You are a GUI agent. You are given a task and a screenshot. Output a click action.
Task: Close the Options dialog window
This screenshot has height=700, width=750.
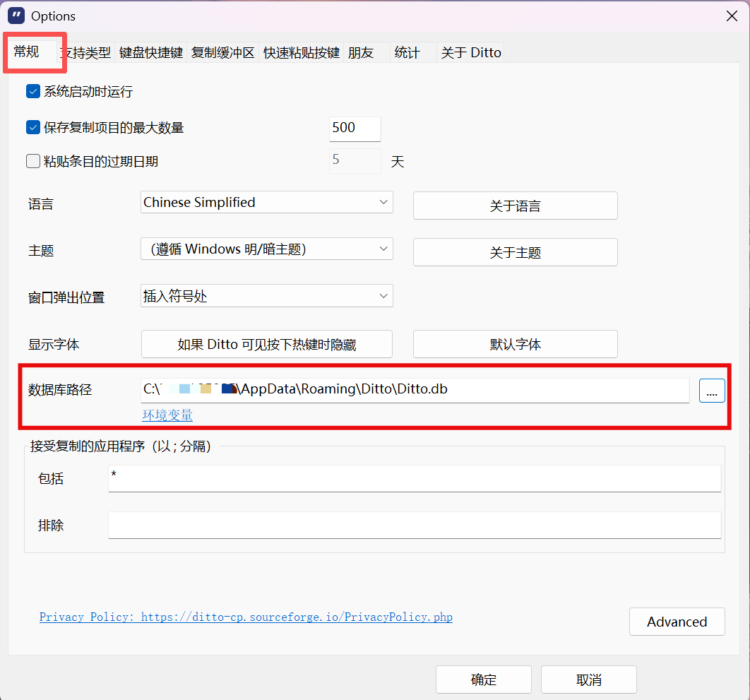(732, 16)
